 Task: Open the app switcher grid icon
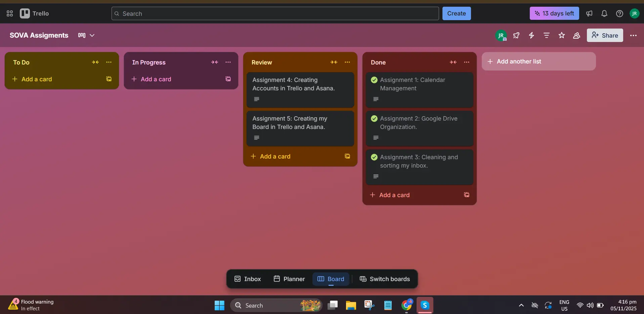click(10, 13)
